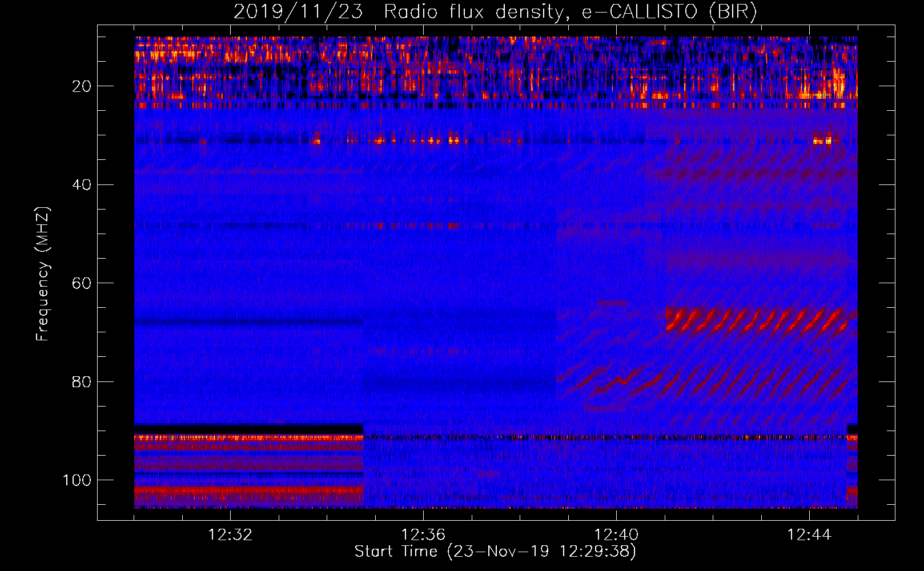Click the plot title 'Radio flux density, e-CALLISTO (BIR)'
The image size is (924, 571).
[571, 12]
